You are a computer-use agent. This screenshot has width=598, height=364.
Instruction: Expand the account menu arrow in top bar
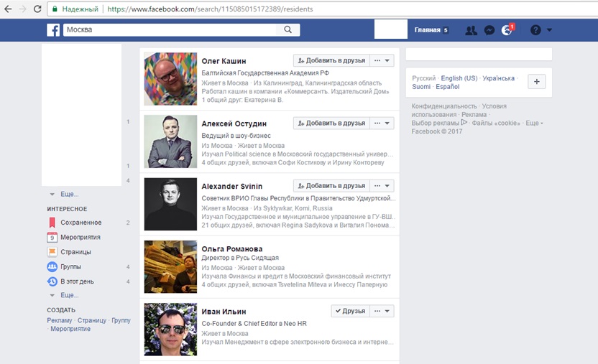[x=550, y=30]
